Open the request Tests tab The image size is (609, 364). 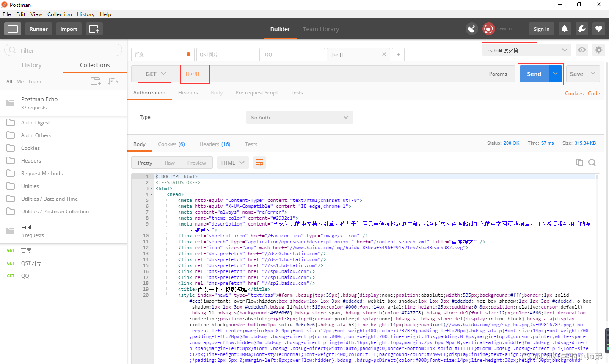tap(297, 93)
